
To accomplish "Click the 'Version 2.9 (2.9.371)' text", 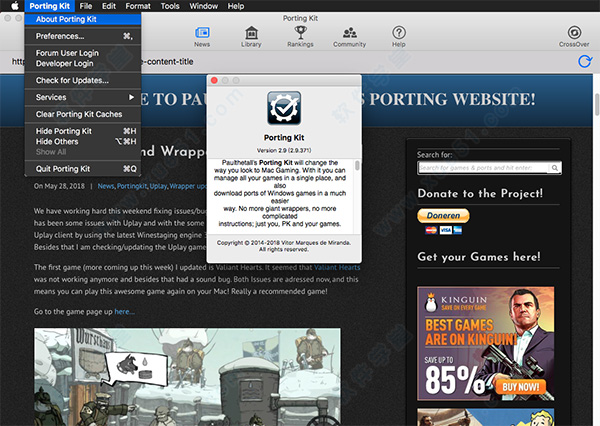I will coord(284,150).
